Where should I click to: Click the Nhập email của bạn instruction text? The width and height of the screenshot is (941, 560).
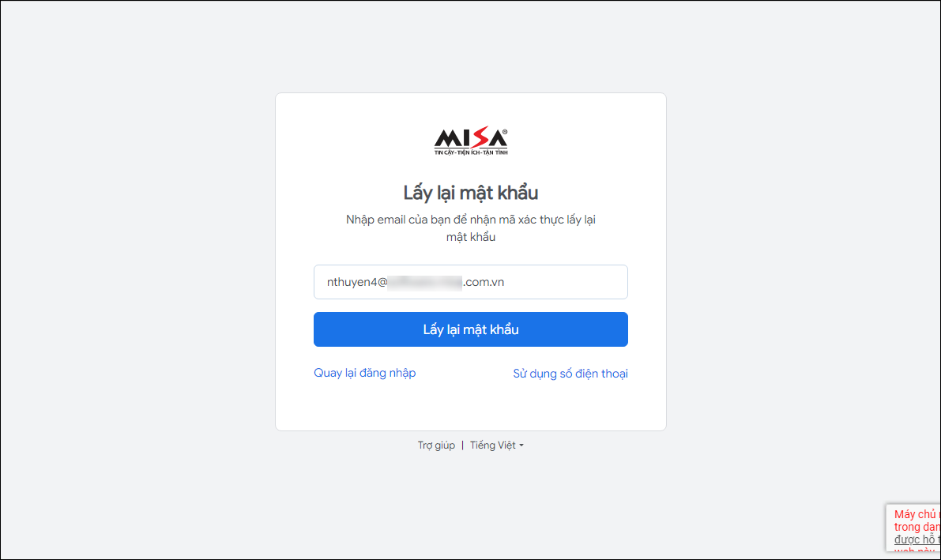pyautogui.click(x=471, y=228)
